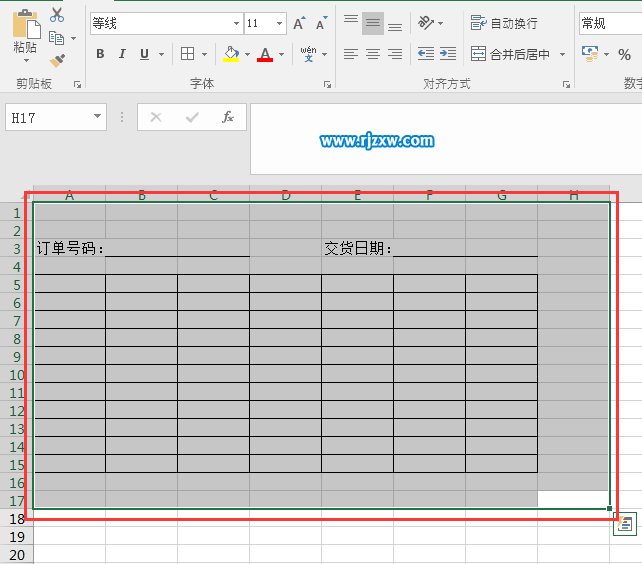Viewport: 642px width, 564px height.
Task: Decrease indent icon
Action: tap(426, 54)
